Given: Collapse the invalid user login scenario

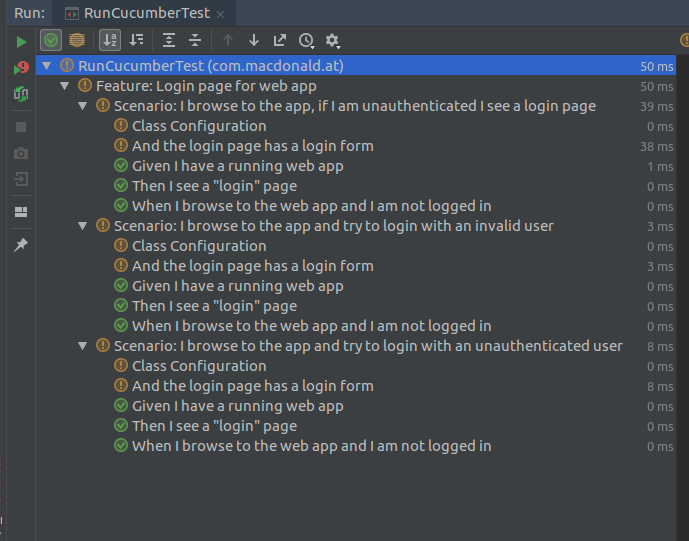Looking at the screenshot, I should point(83,226).
